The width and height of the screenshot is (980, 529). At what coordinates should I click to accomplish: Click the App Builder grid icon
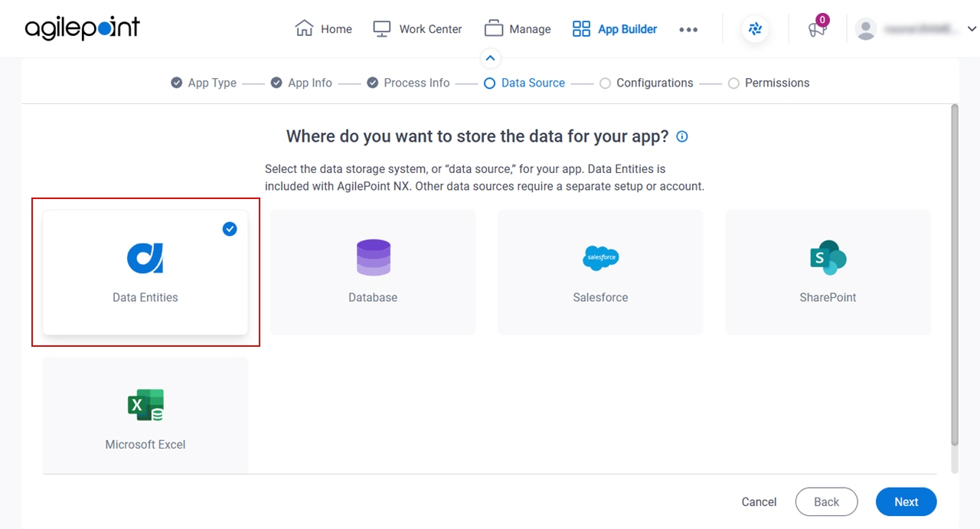pyautogui.click(x=582, y=28)
